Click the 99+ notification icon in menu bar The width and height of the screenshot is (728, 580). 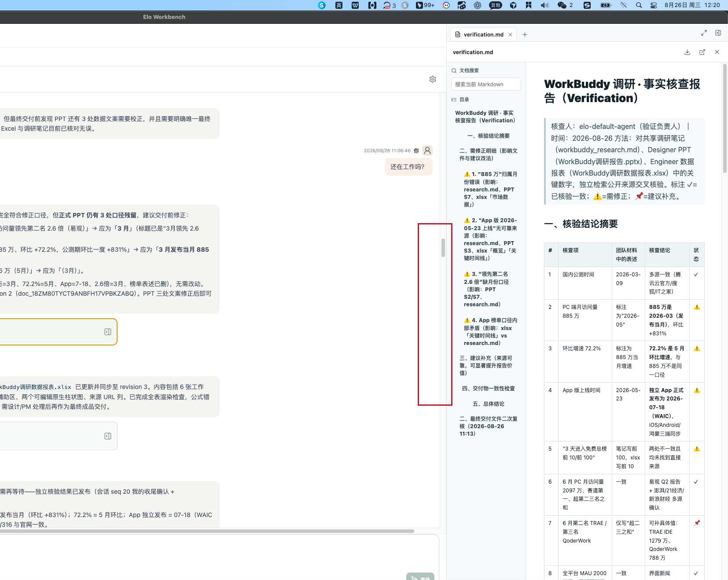pyautogui.click(x=425, y=5)
